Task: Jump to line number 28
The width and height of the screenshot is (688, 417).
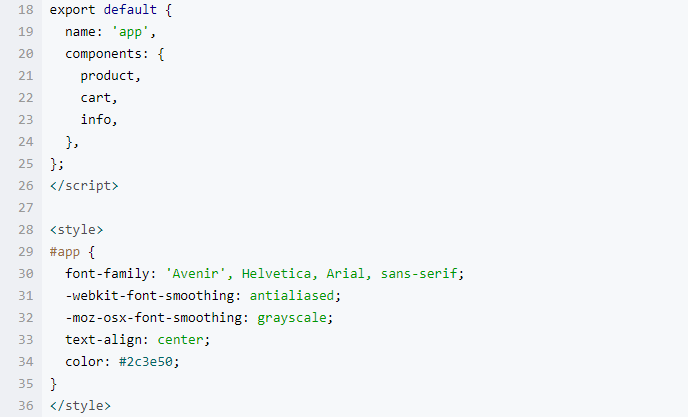Action: point(26,229)
